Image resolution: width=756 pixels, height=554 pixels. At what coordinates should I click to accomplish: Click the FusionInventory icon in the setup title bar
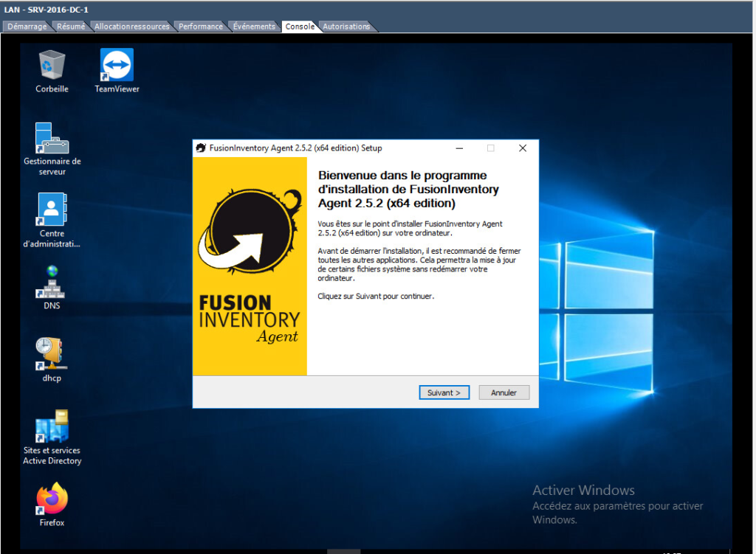click(x=200, y=148)
